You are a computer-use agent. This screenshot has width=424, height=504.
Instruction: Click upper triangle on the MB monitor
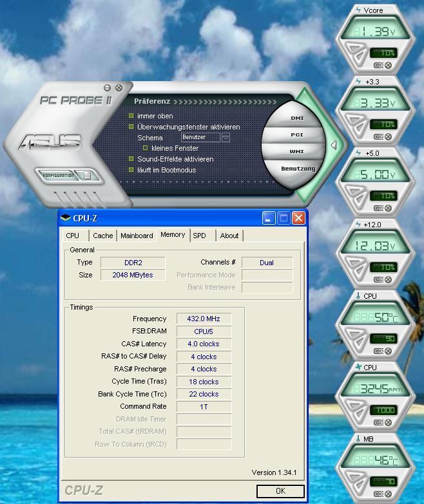click(356, 477)
